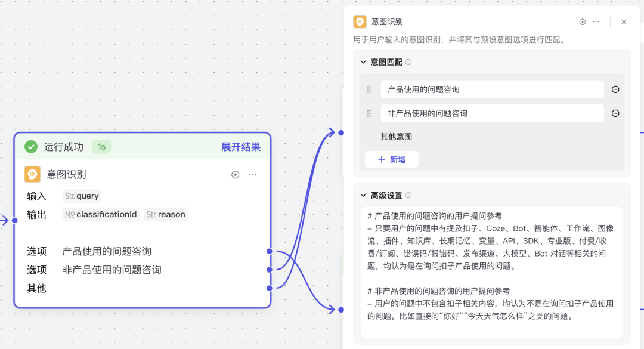Open the canvas node's three-dot menu
This screenshot has width=644, height=349.
(252, 175)
